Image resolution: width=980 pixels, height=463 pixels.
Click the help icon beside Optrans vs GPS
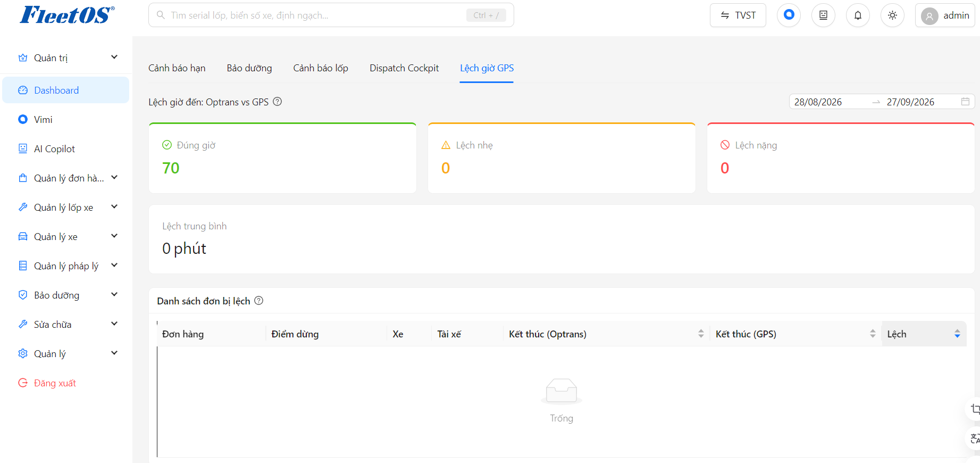coord(278,102)
